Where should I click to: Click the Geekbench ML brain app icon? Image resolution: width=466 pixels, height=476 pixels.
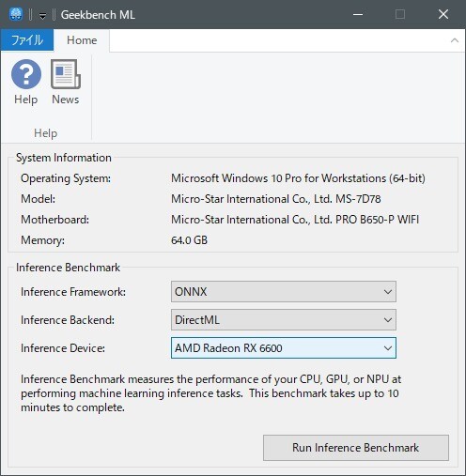[x=15, y=14]
